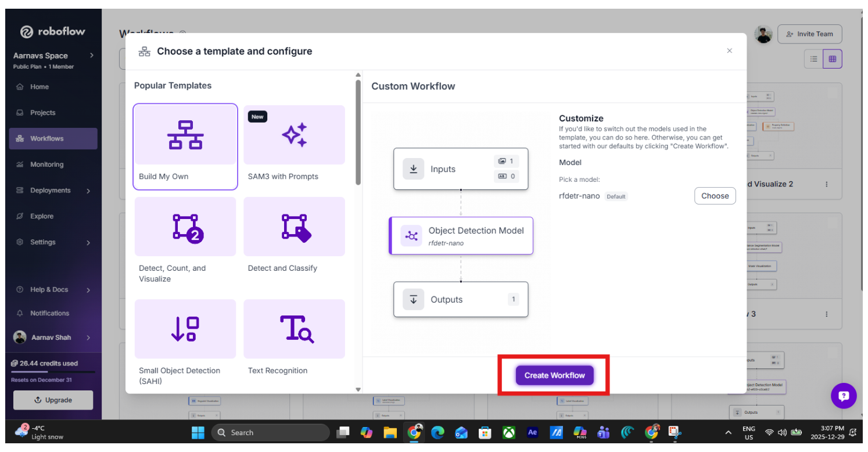The image size is (868, 452).
Task: Go to Workflows in the sidebar
Action: coord(53,138)
